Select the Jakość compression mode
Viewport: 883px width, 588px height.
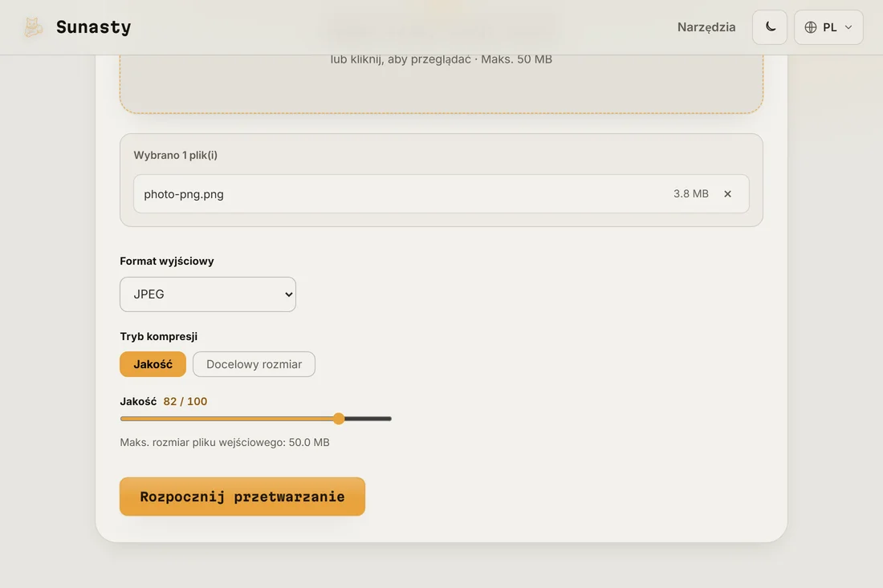(x=153, y=364)
